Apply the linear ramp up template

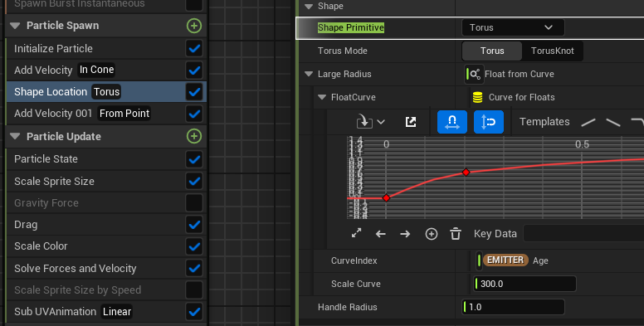point(588,122)
